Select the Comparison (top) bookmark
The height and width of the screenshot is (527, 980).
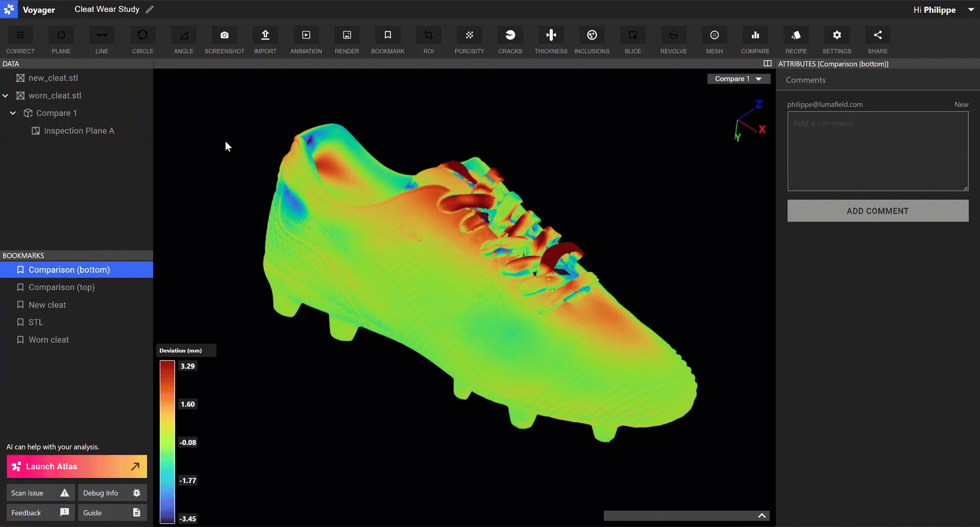[x=62, y=287]
